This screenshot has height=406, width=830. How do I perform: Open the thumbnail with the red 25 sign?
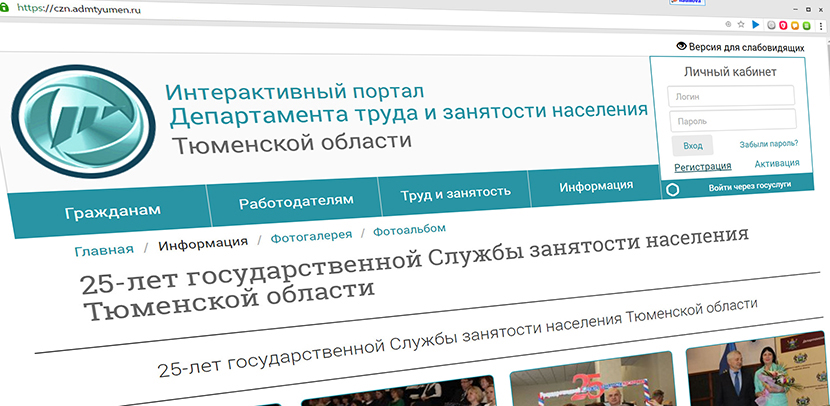(x=591, y=380)
